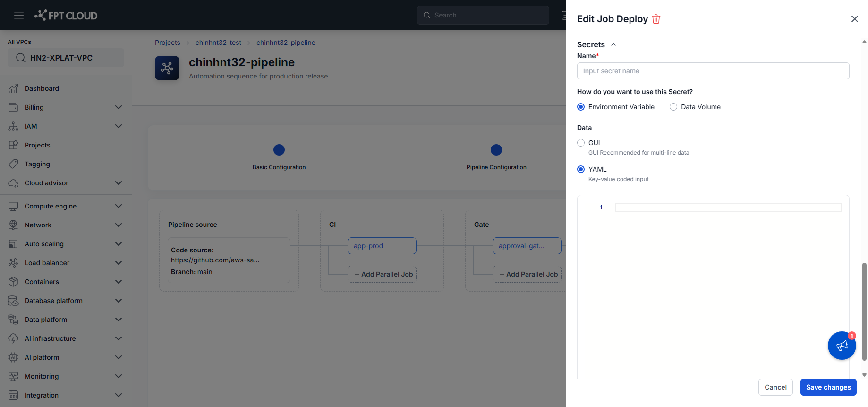Expand the Billing menu chevron
Viewport: 868px width, 407px height.
click(119, 107)
